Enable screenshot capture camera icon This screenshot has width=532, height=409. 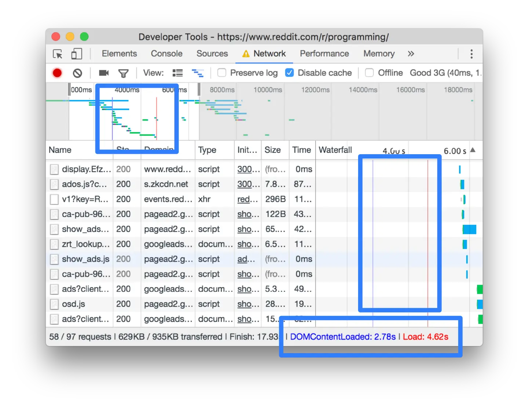pos(104,73)
